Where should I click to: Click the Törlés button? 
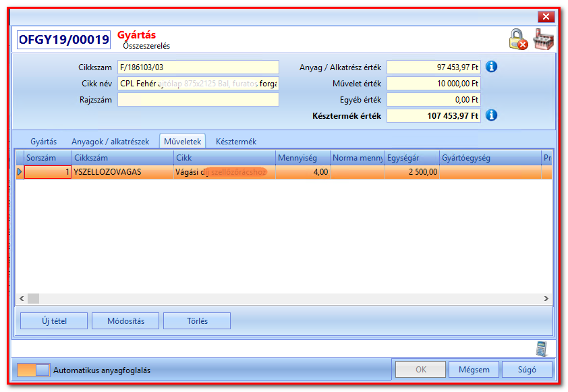pos(197,321)
